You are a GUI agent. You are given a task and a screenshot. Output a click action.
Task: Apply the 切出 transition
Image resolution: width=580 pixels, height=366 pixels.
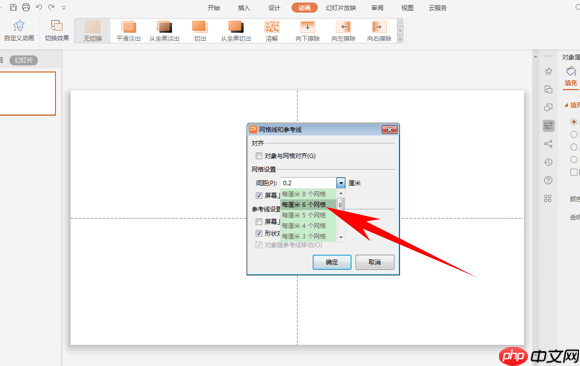pyautogui.click(x=200, y=31)
